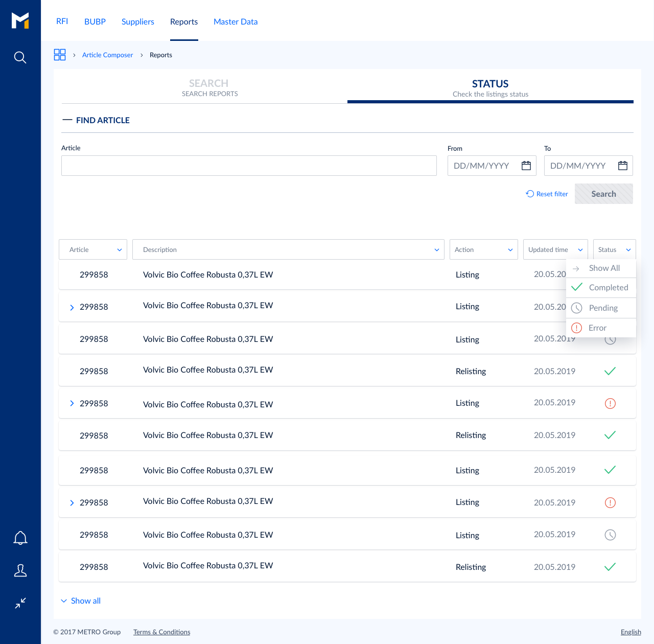The image size is (654, 644).
Task: Click green check status of first Relisting row
Action: 610,371
